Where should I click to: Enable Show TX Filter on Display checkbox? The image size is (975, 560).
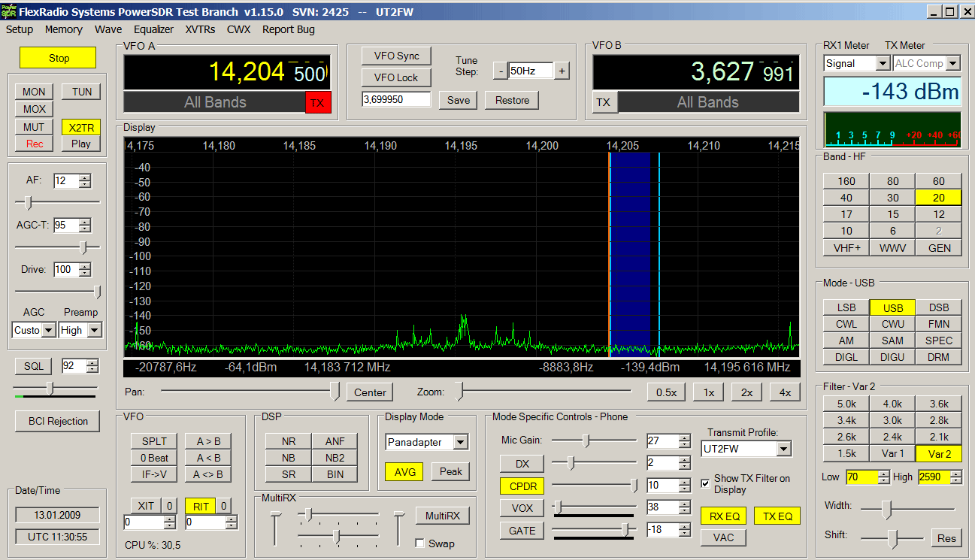[x=705, y=483]
